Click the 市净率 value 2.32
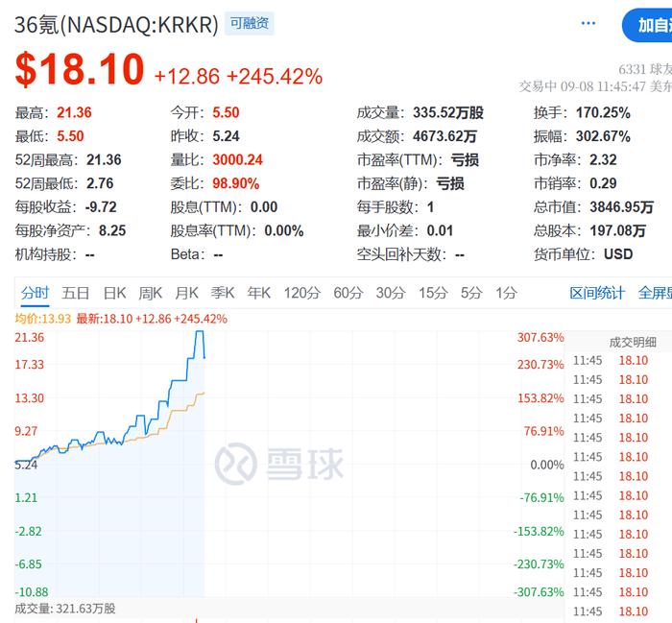The height and width of the screenshot is (623, 672). pyautogui.click(x=603, y=159)
